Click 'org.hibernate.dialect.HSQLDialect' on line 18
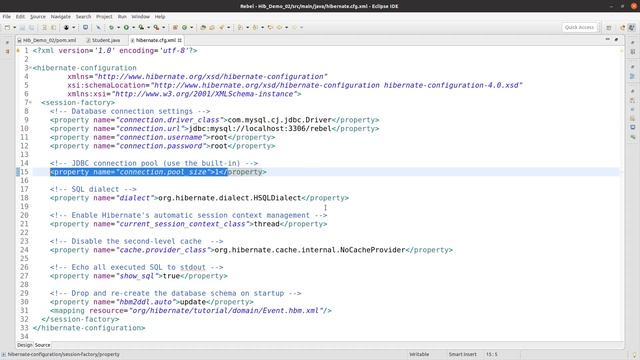 [x=229, y=198]
